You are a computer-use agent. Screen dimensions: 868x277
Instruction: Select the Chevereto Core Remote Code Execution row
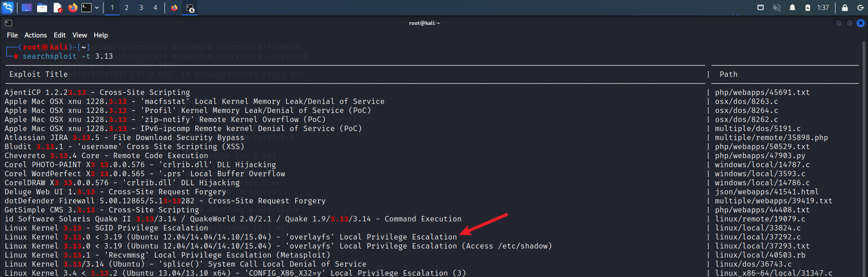[106, 156]
